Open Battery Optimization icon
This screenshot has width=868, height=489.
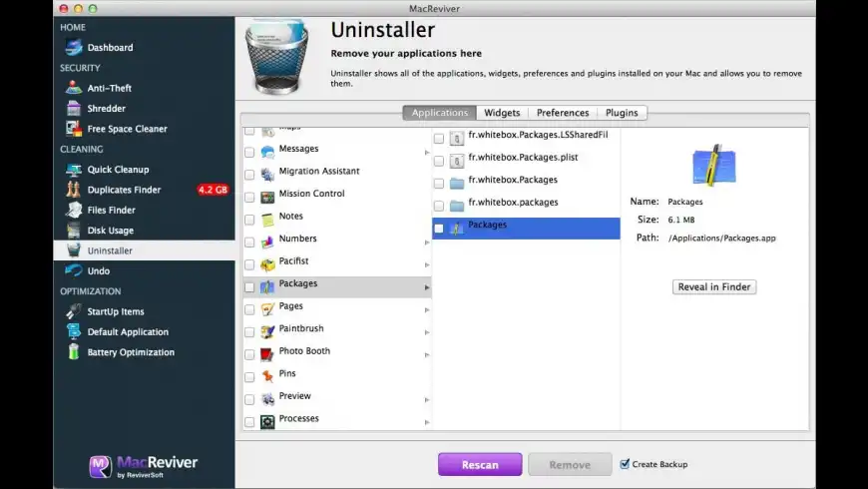pyautogui.click(x=73, y=352)
